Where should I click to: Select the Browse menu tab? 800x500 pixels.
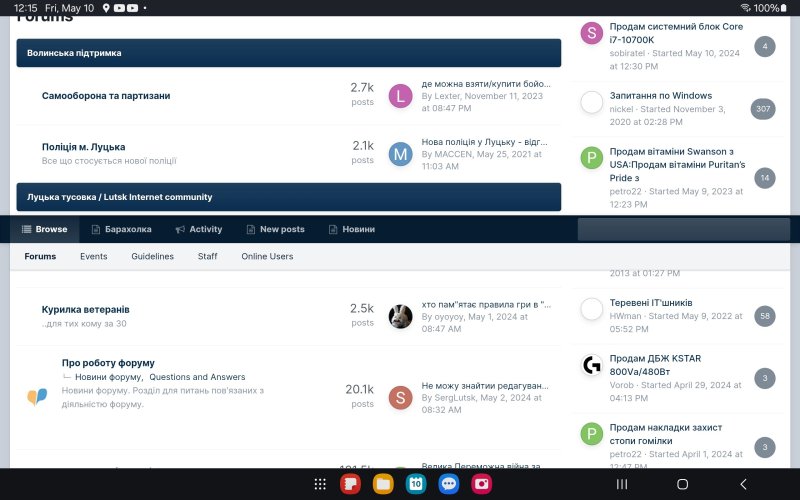pos(44,230)
